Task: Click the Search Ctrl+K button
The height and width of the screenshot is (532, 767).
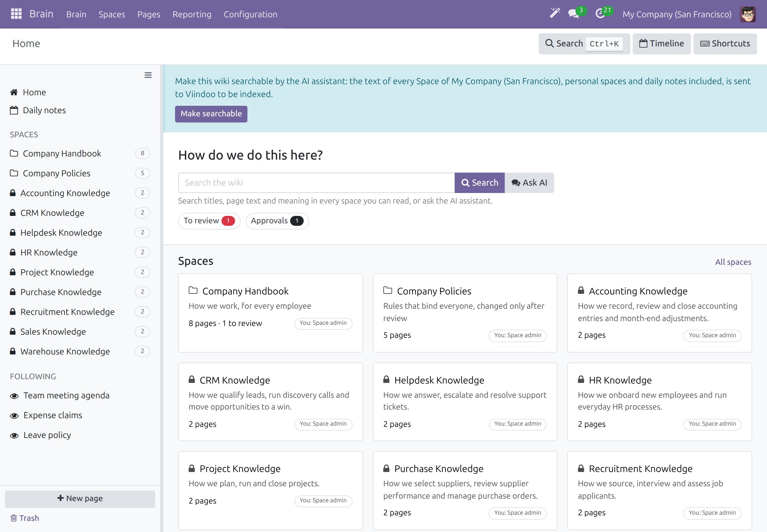Action: coord(584,44)
